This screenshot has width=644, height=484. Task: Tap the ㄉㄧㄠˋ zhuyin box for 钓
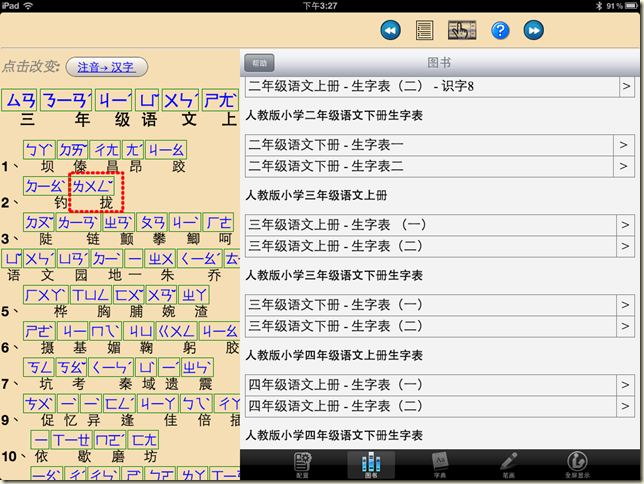[x=45, y=186]
